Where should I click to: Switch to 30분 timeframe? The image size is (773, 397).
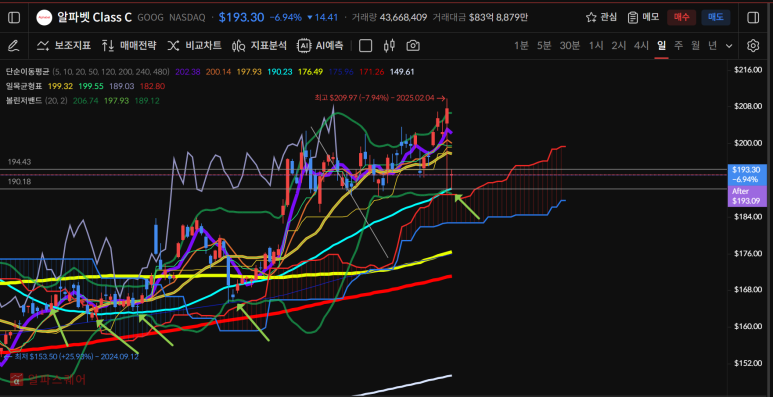pyautogui.click(x=569, y=46)
